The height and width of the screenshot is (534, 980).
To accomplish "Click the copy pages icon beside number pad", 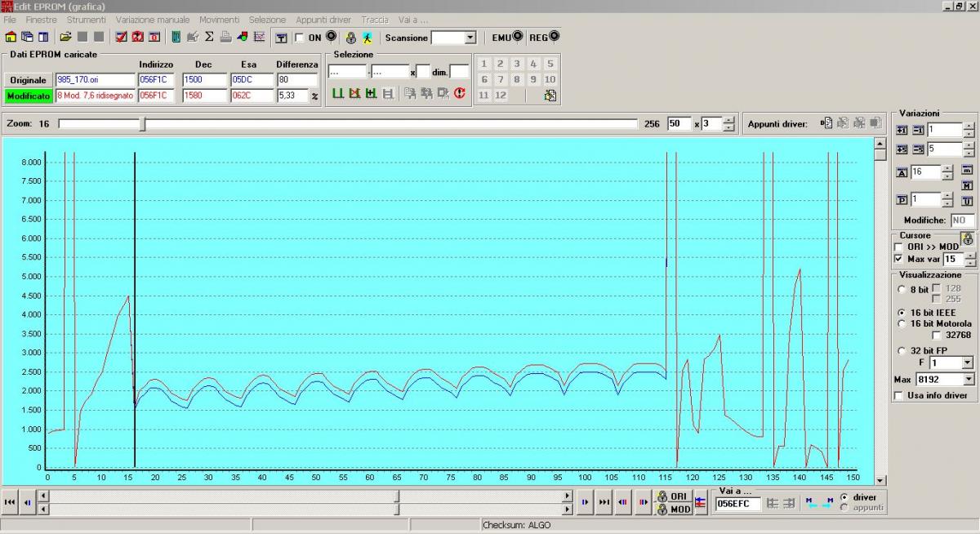I will (x=550, y=96).
